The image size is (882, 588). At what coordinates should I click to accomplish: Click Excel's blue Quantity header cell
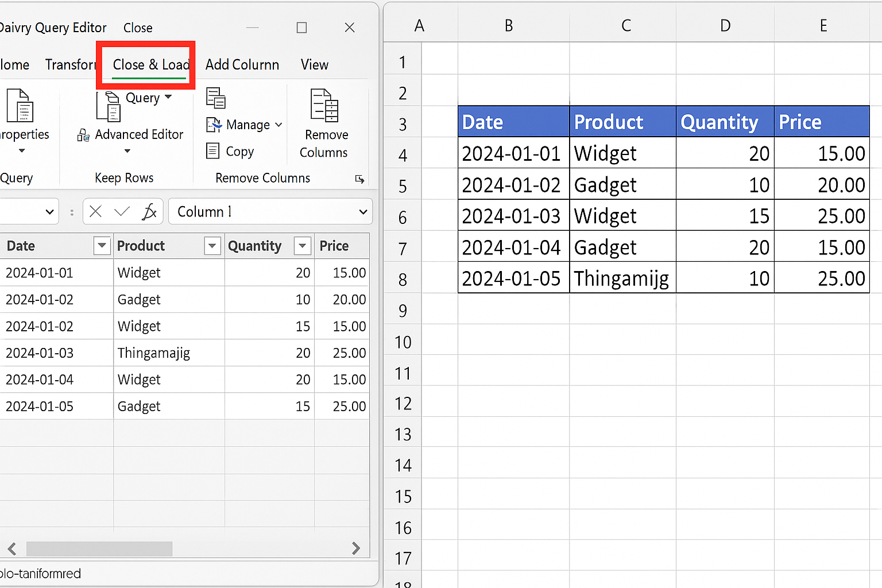click(725, 122)
